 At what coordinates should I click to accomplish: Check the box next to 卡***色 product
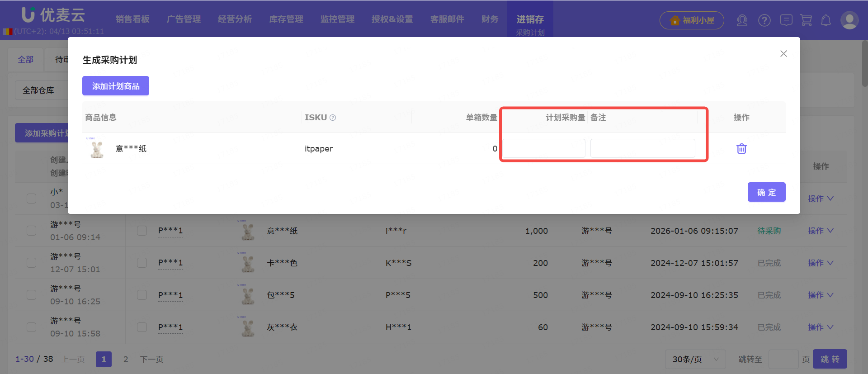coord(142,263)
